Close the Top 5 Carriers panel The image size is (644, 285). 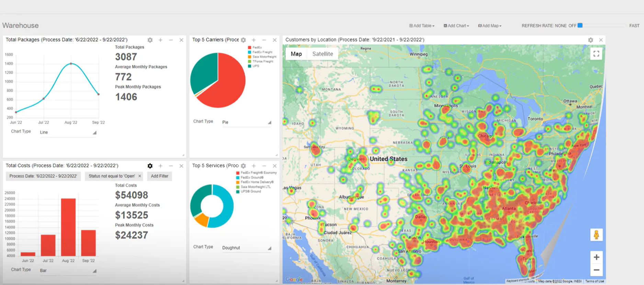[x=275, y=40]
